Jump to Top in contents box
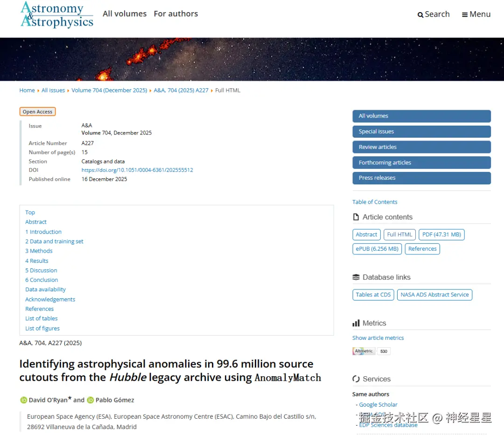This screenshot has width=504, height=436. (30, 212)
